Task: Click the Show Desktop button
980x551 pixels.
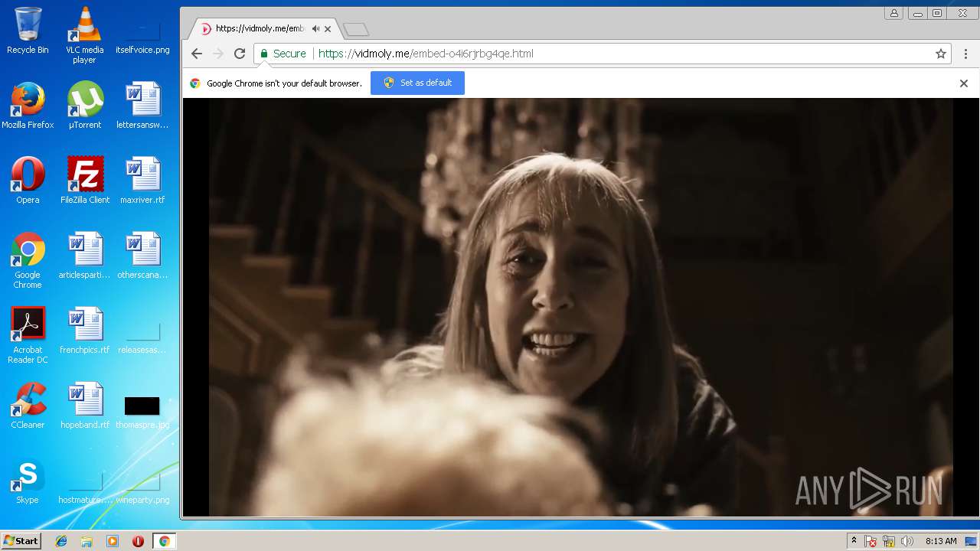Action: pos(972,541)
